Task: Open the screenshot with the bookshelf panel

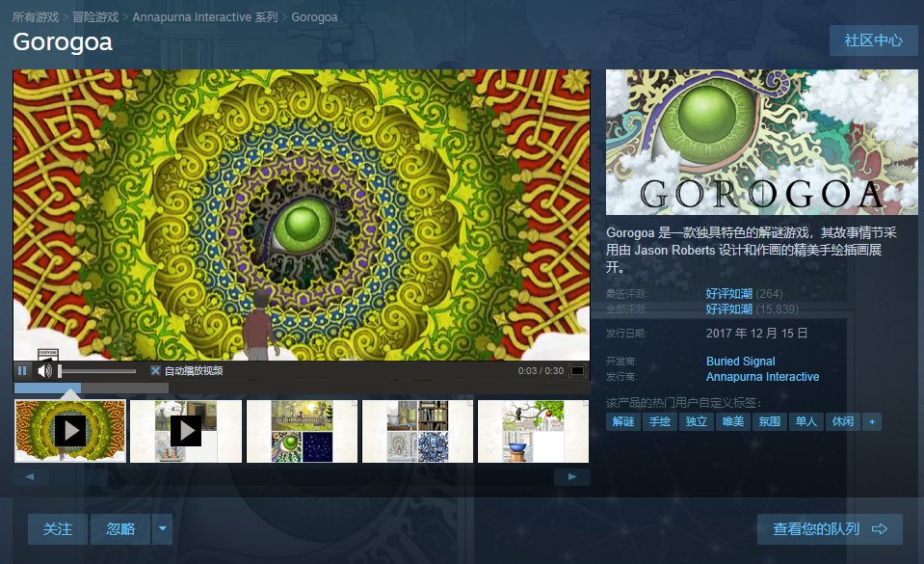Action: 417,431
